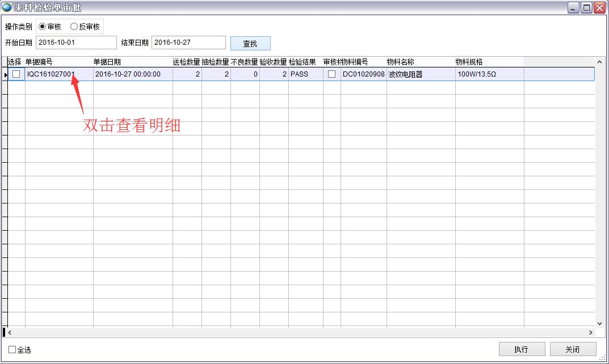Select the 审核 radio button
This screenshot has width=609, height=364.
click(43, 27)
